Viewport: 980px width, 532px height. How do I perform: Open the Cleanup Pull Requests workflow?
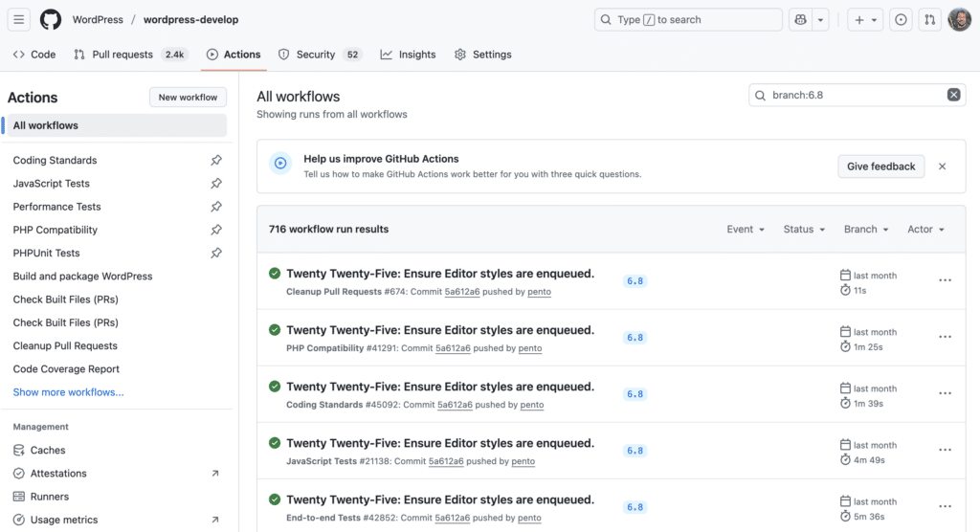click(x=65, y=345)
